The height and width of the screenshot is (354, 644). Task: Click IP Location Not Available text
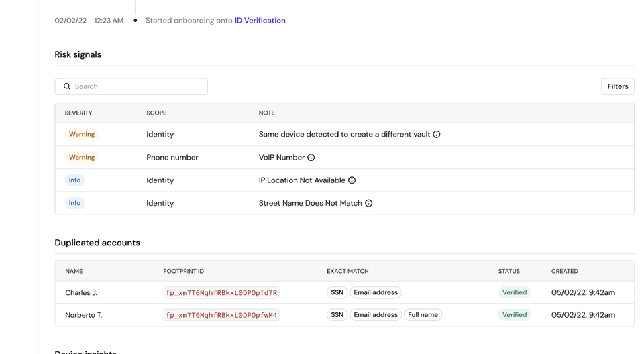pyautogui.click(x=302, y=180)
